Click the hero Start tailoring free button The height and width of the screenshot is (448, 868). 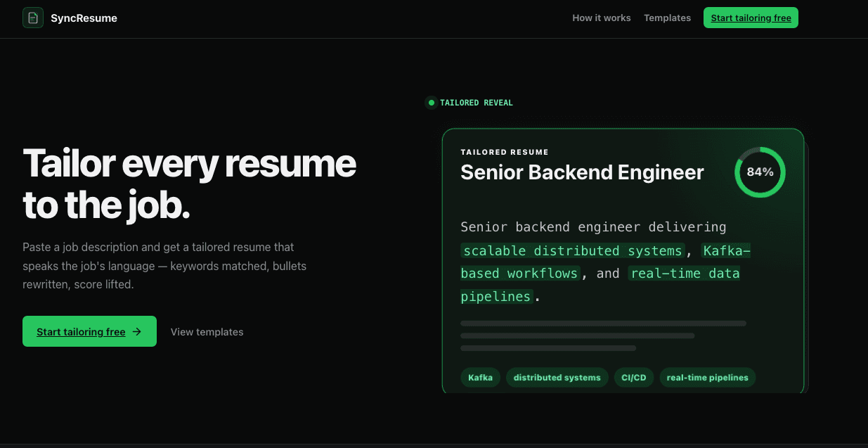click(89, 331)
